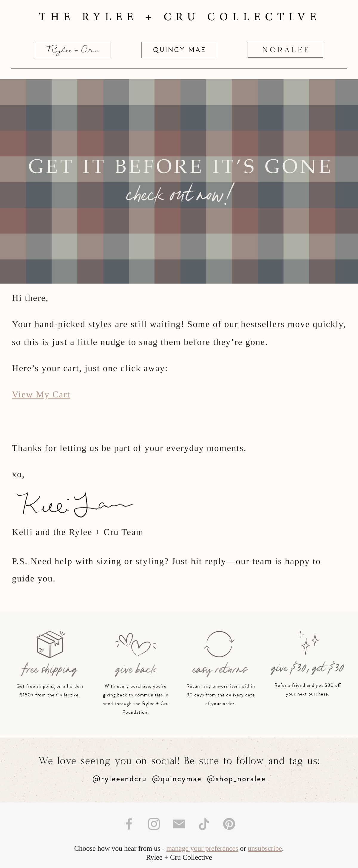Viewport: 358px width, 868px height.
Task: Click the @ryleeandcru social handle
Action: (119, 779)
